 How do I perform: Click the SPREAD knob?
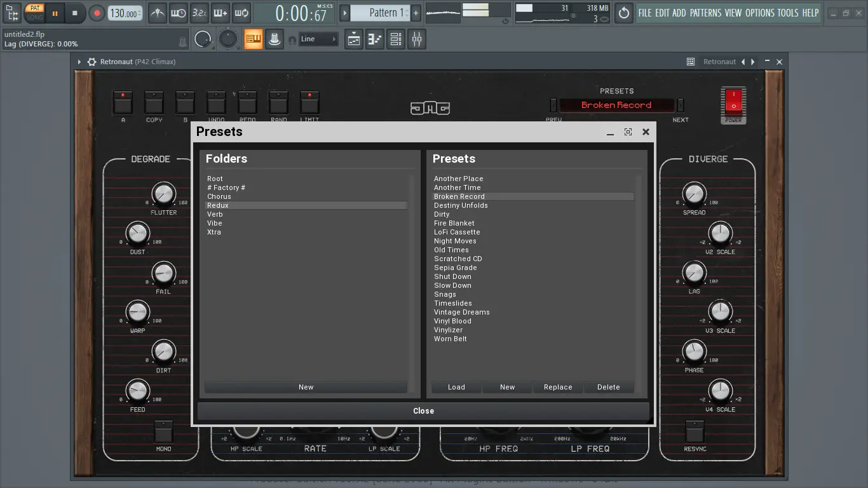pyautogui.click(x=694, y=194)
